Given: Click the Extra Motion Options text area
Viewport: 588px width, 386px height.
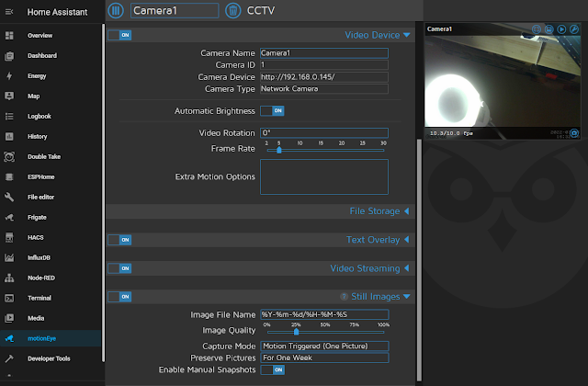Looking at the screenshot, I should [324, 176].
